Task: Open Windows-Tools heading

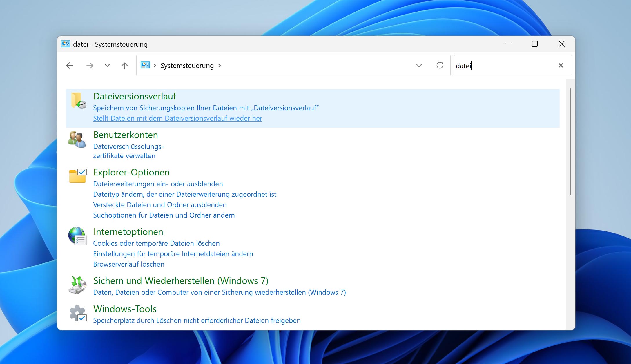Action: tap(125, 309)
